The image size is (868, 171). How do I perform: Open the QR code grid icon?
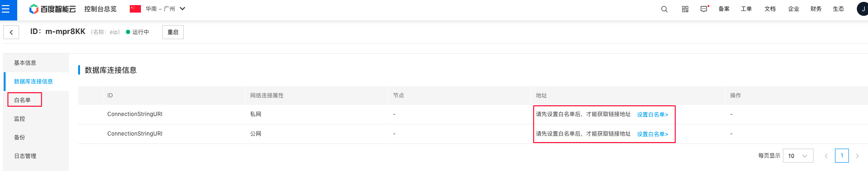[x=685, y=9]
